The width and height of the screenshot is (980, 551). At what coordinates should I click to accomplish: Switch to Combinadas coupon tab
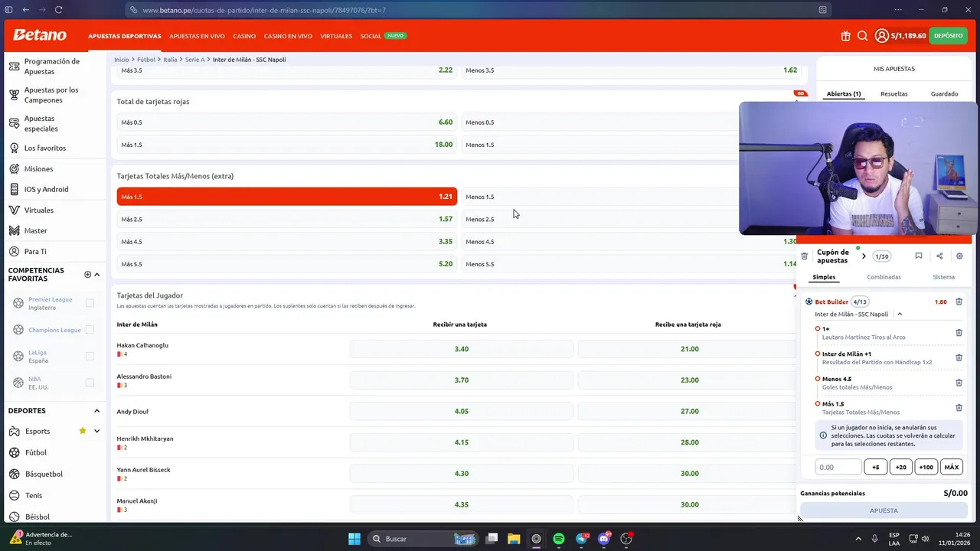(x=884, y=277)
